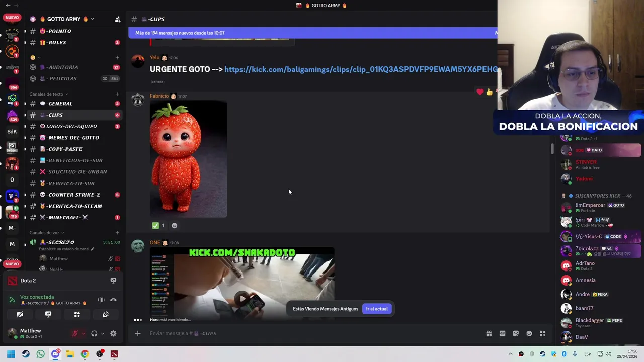Open the kick.com clip link from Yelo
The width and height of the screenshot is (644, 362).
[361, 69]
